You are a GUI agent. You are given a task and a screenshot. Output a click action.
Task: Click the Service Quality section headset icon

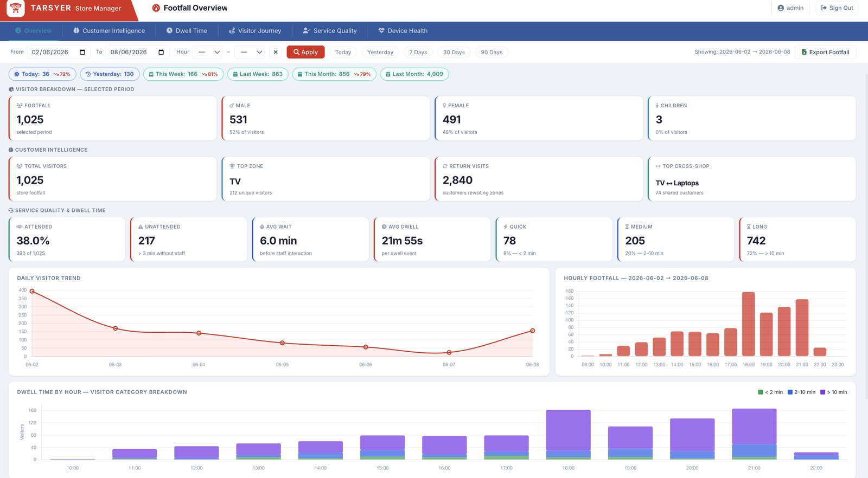[x=11, y=211]
